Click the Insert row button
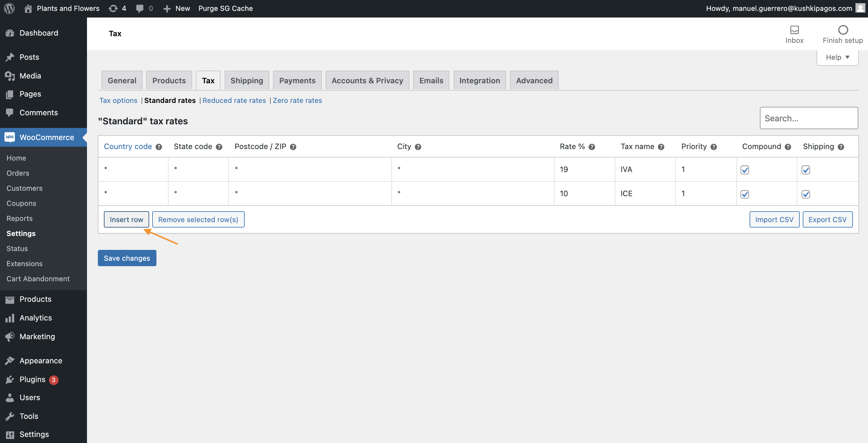 [126, 219]
